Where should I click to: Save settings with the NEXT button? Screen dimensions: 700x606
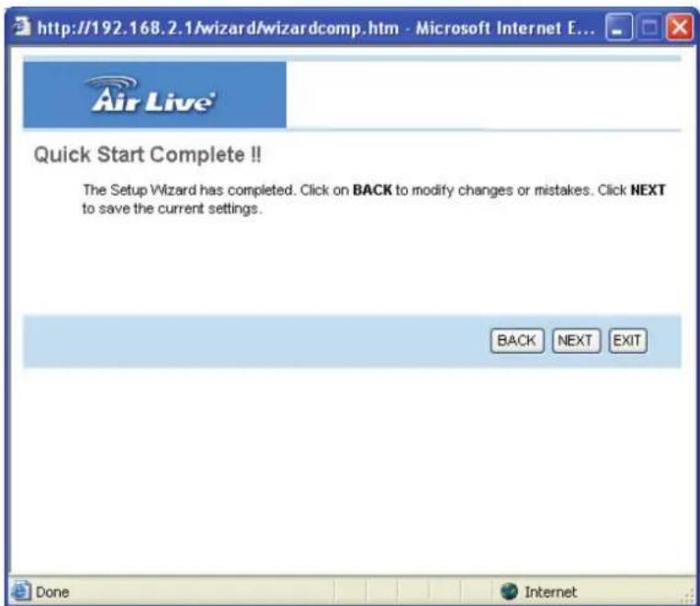point(576,341)
